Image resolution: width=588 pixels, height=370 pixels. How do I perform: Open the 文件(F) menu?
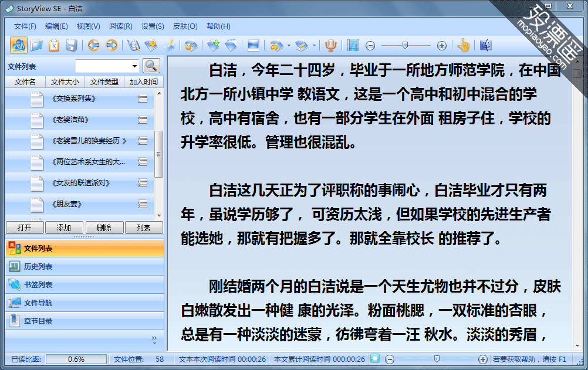click(25, 26)
